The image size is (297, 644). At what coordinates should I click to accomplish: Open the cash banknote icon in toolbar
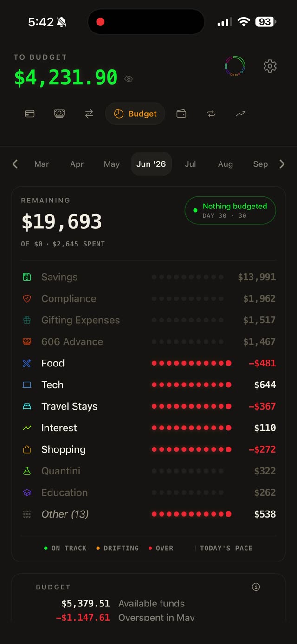point(59,114)
